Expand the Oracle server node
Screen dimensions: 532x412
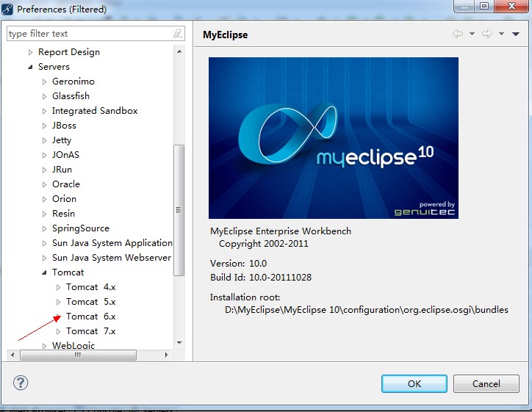[44, 184]
